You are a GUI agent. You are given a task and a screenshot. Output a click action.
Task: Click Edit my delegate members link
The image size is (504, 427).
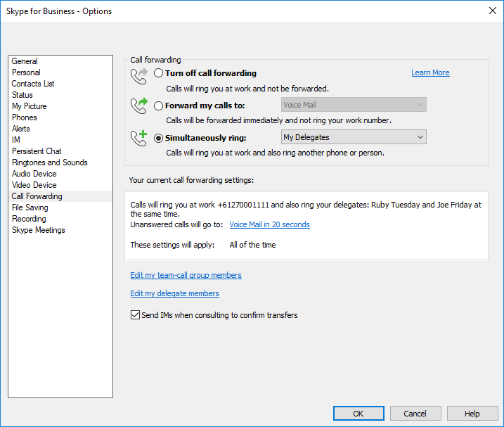174,293
